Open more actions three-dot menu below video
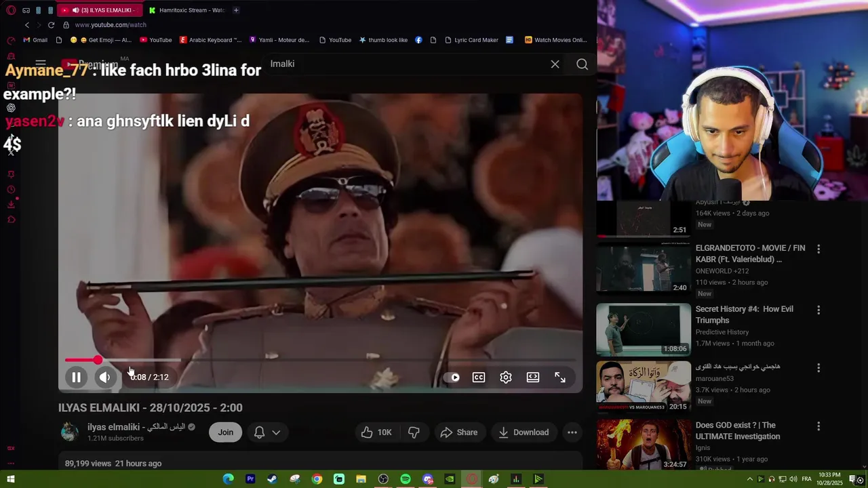 click(x=572, y=432)
